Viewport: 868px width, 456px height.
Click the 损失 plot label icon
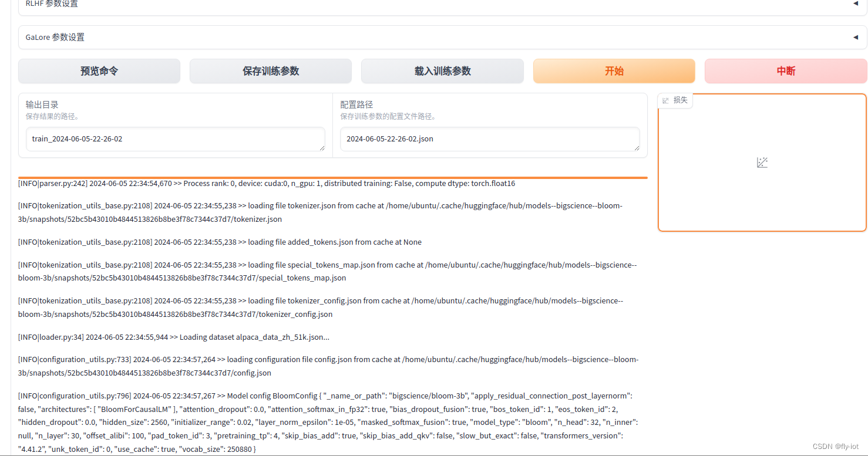666,100
